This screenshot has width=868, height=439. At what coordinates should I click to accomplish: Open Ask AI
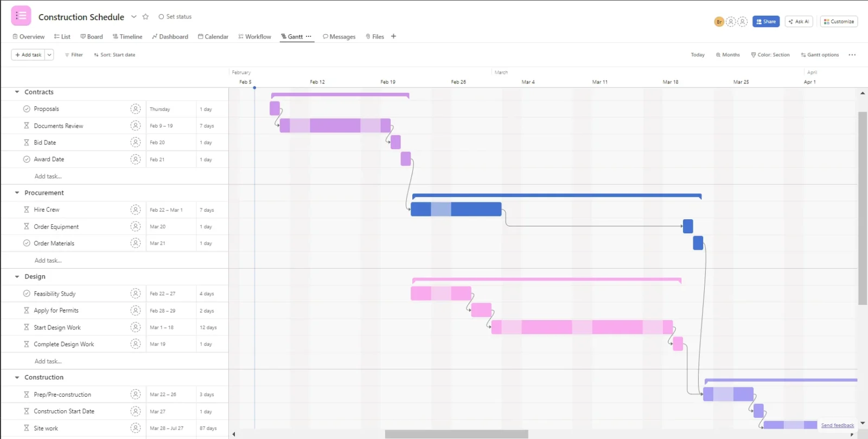[799, 22]
